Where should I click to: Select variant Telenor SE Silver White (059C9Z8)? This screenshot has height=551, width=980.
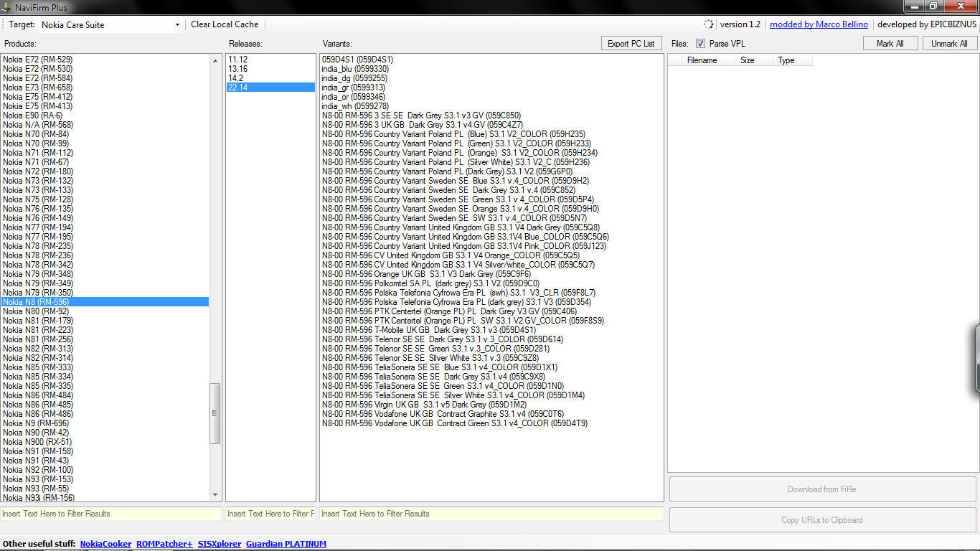coord(491,358)
